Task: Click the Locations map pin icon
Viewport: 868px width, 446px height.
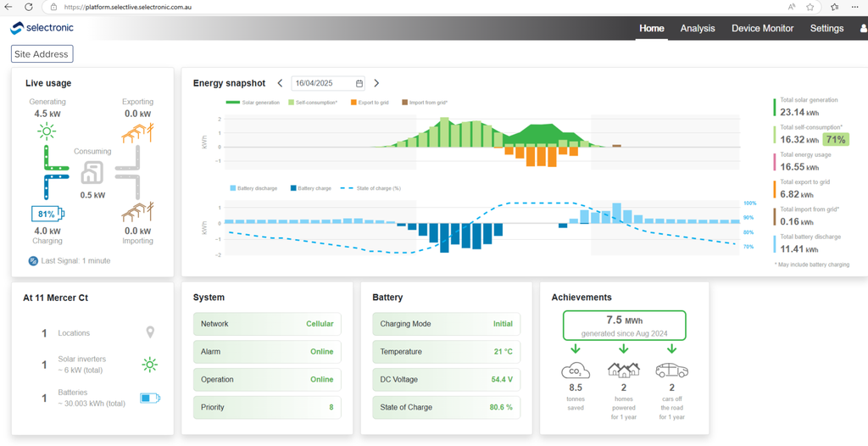Action: tap(149, 332)
